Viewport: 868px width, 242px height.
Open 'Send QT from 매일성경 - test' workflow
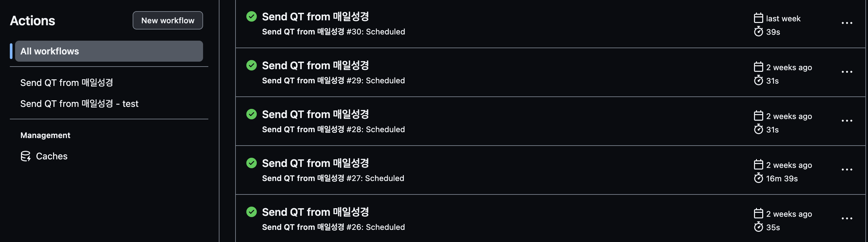tap(79, 104)
